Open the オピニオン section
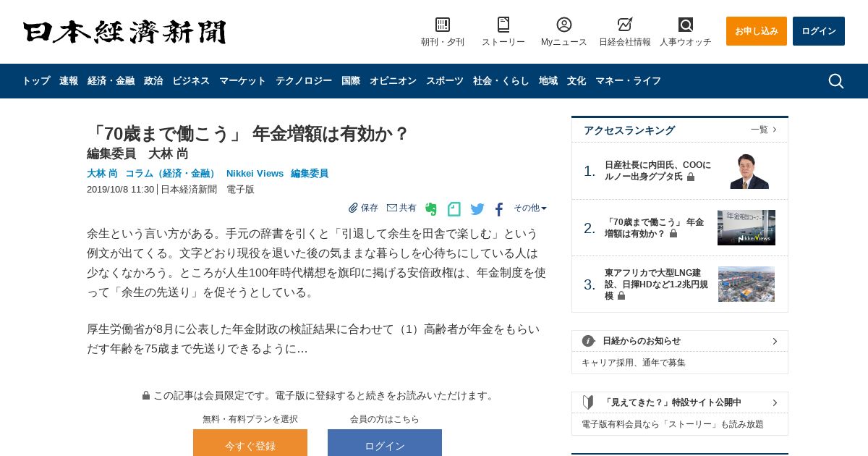Image resolution: width=868 pixels, height=456 pixels. coord(393,81)
